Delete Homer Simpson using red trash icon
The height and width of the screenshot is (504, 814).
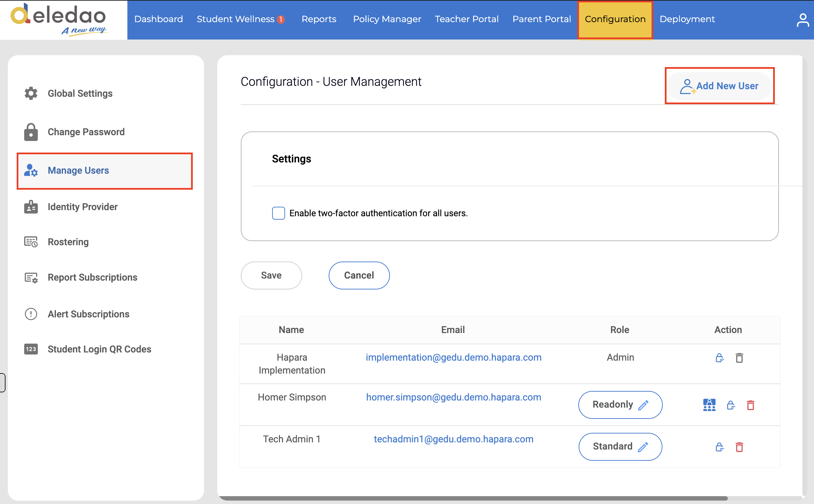751,405
